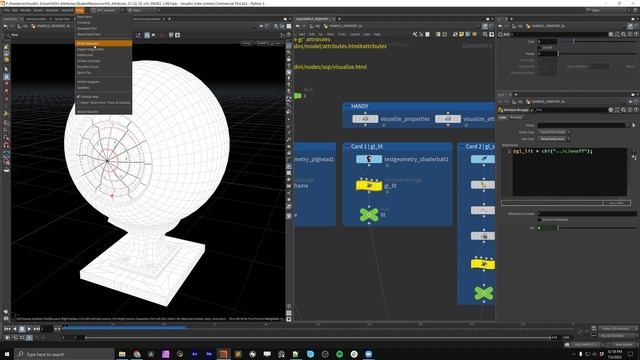Click the sticky note icon in network toolbar
The image size is (640, 360).
[x=461, y=35]
